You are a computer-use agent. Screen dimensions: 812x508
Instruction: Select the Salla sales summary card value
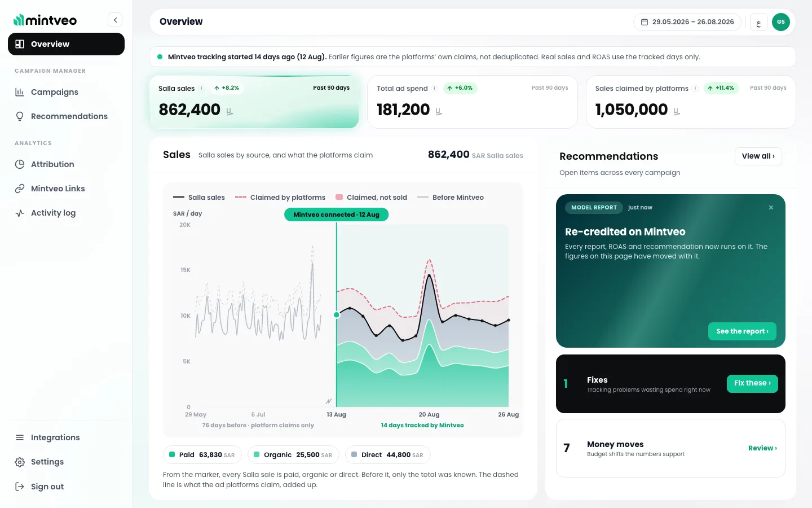189,110
